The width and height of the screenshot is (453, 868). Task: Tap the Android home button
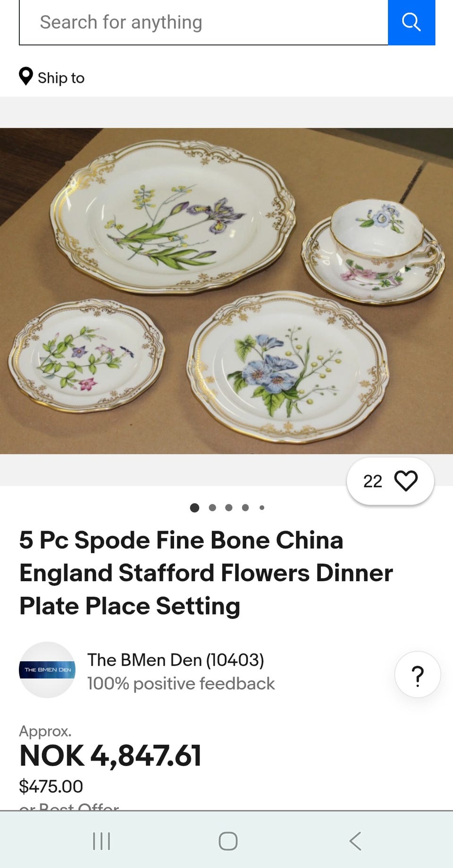pyautogui.click(x=228, y=841)
